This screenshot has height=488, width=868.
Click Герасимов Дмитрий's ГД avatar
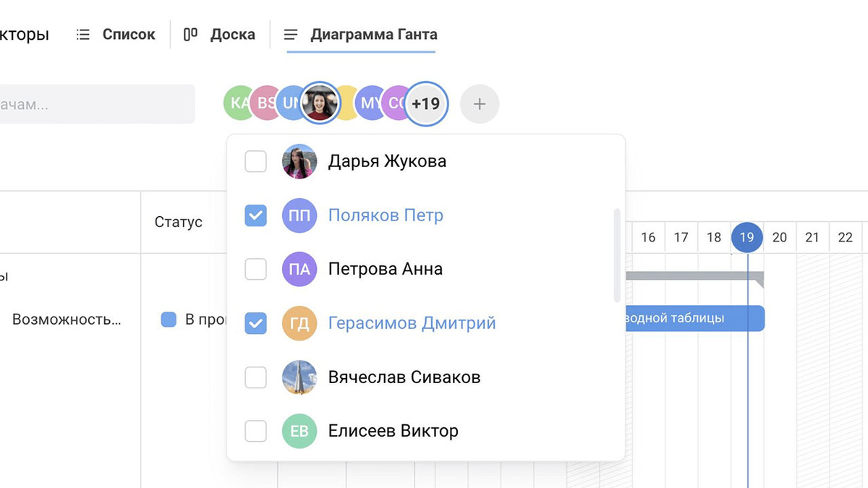coord(299,323)
